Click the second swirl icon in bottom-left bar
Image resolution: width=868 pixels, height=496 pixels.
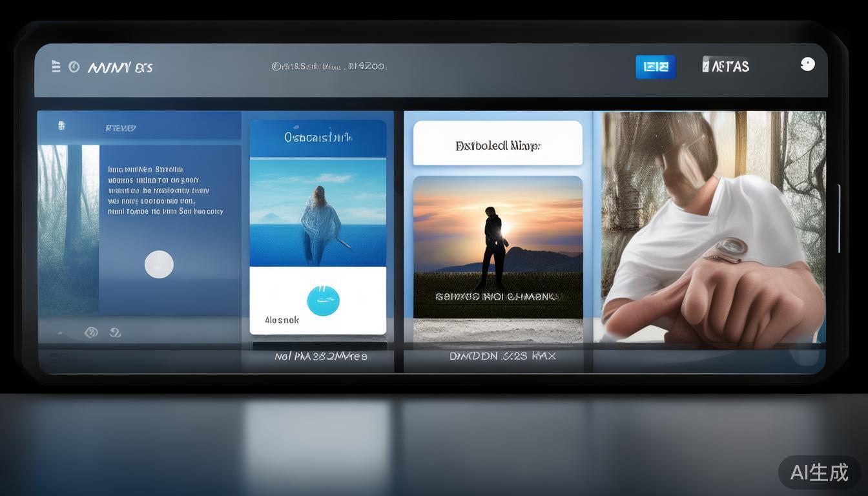[x=115, y=333]
